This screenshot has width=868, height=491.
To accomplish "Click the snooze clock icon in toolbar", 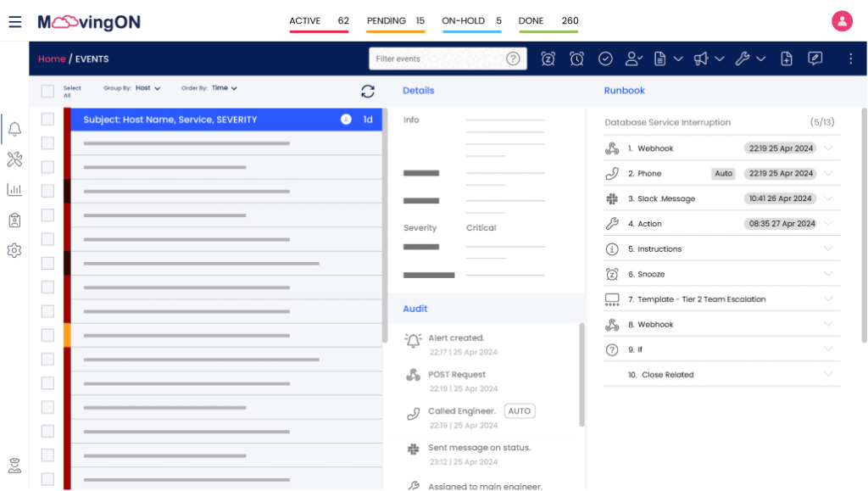I will [x=548, y=59].
